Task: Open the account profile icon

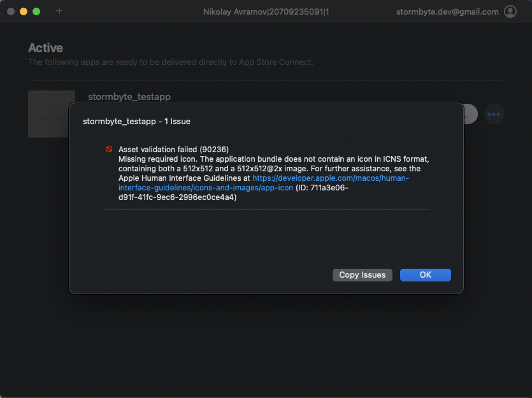Action: 510,11
